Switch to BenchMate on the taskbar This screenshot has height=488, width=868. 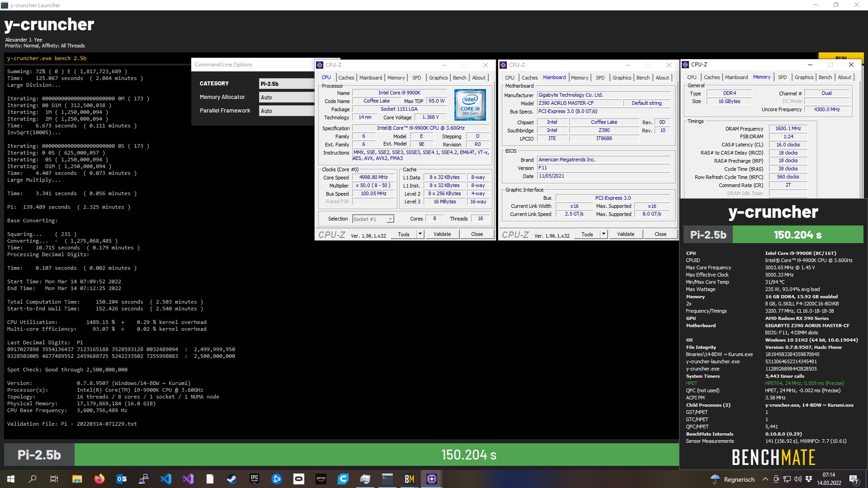pyautogui.click(x=409, y=479)
